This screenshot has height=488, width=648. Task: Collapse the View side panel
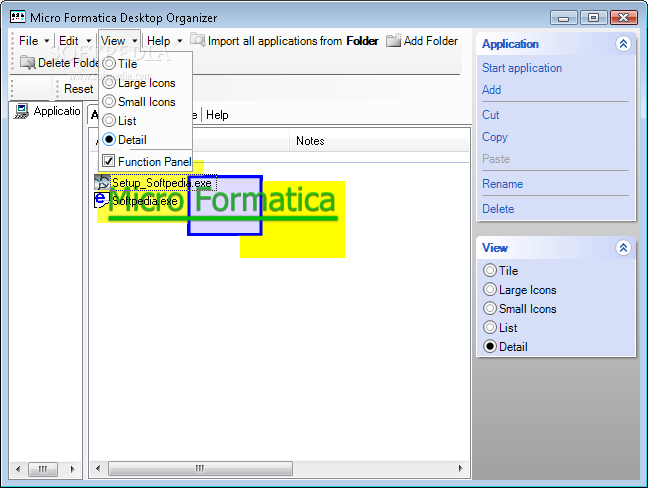623,248
